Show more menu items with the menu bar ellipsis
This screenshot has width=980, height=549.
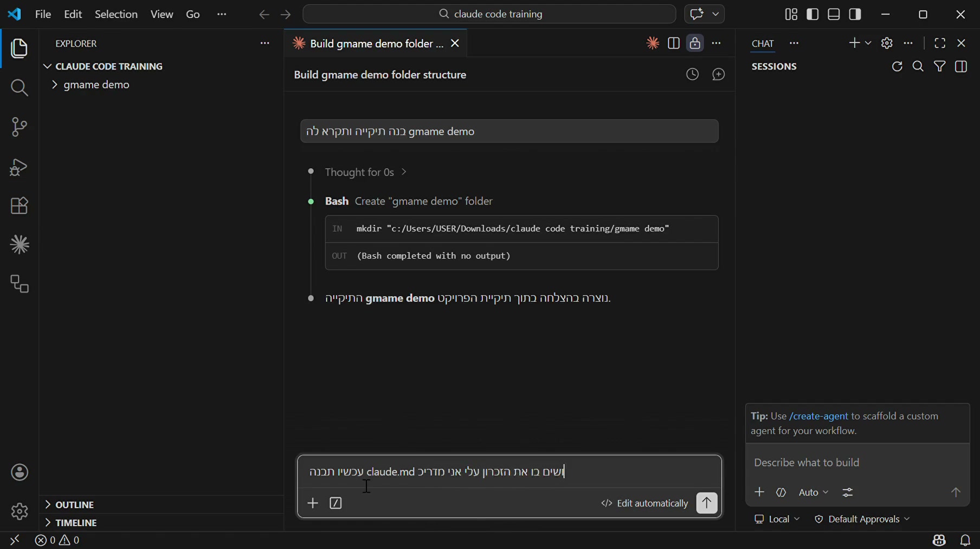(222, 15)
